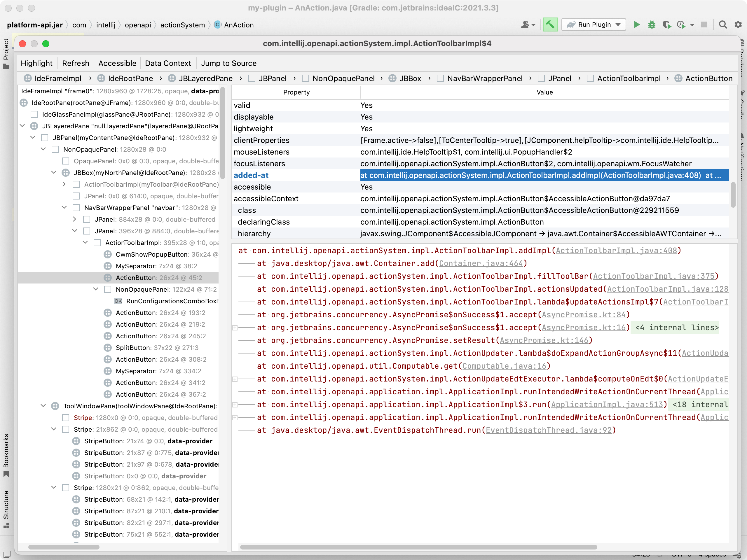Image resolution: width=747 pixels, height=560 pixels.
Task: Open ActionToolbarImpl.java:408 link in stack trace
Action: click(x=616, y=251)
